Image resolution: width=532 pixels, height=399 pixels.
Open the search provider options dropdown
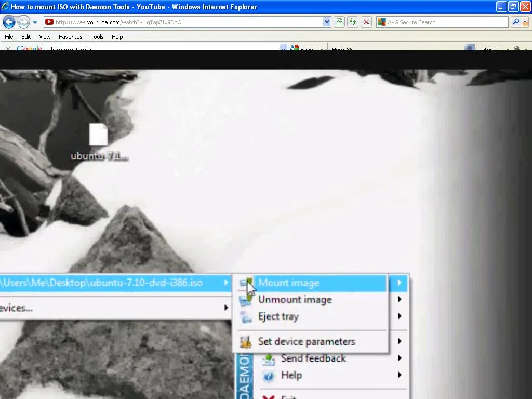coord(525,22)
